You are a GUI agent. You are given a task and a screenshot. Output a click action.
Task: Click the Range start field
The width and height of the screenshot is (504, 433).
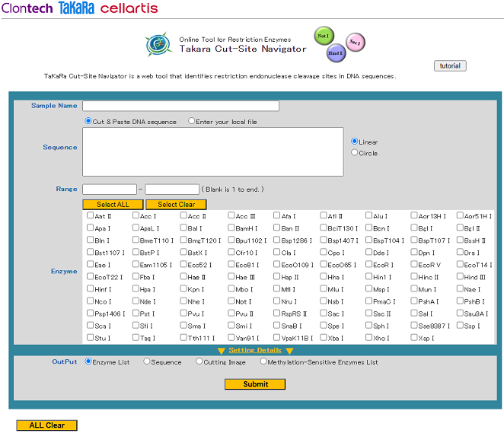[110, 189]
